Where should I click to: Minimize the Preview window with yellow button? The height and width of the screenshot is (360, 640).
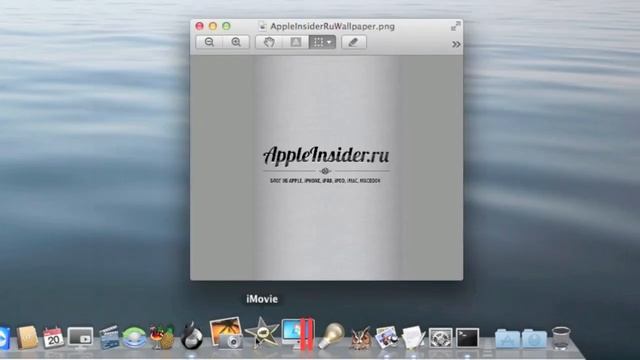click(213, 26)
